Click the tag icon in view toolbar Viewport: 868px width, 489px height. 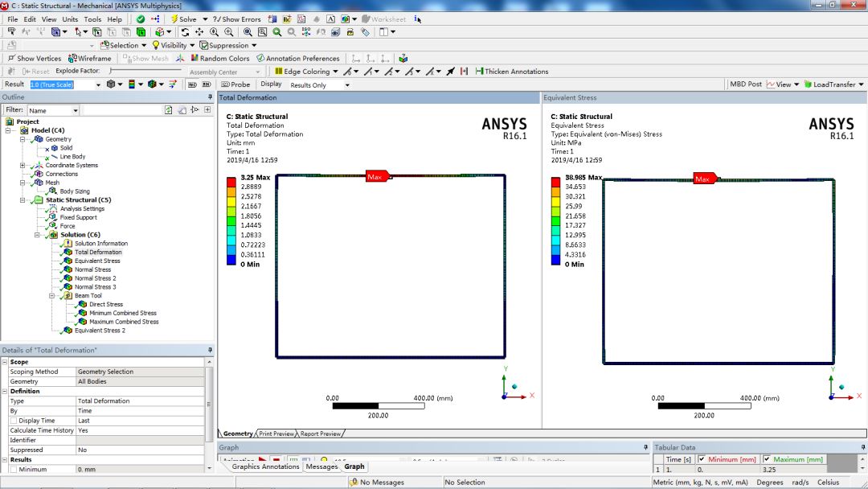pyautogui.click(x=365, y=32)
